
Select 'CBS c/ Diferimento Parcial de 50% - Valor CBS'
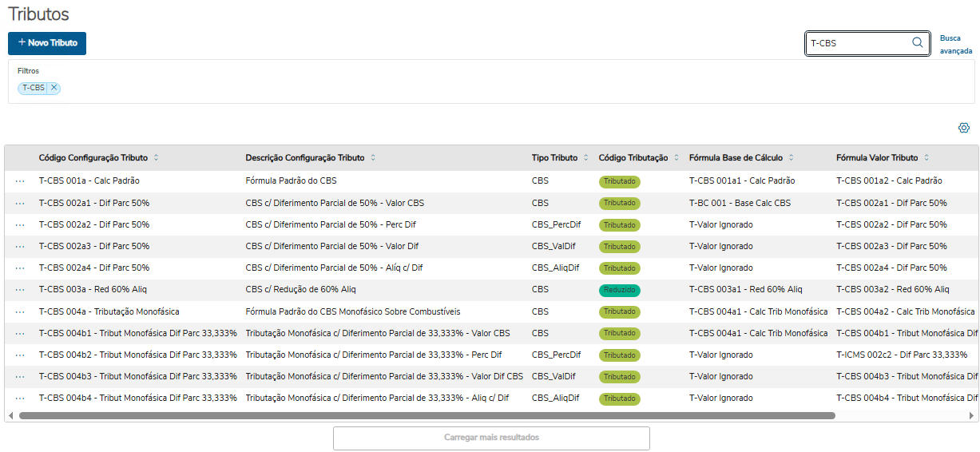335,203
